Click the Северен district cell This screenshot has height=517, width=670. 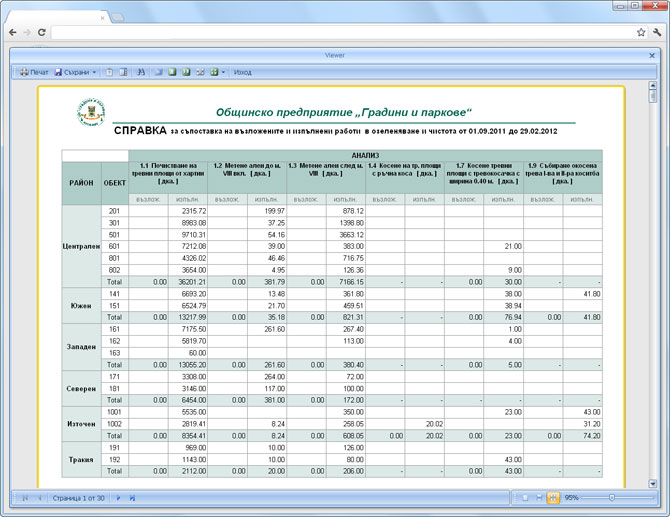(81, 389)
